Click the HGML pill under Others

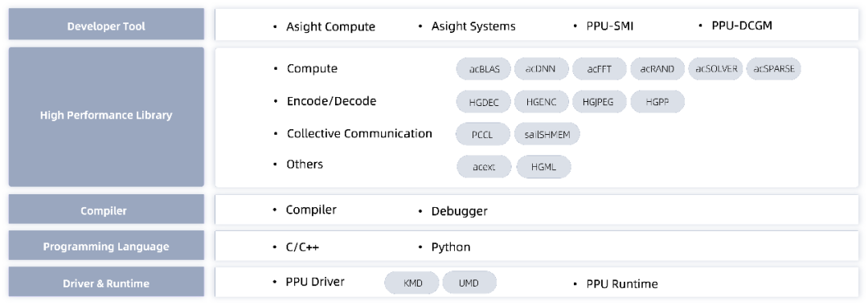pyautogui.click(x=543, y=167)
